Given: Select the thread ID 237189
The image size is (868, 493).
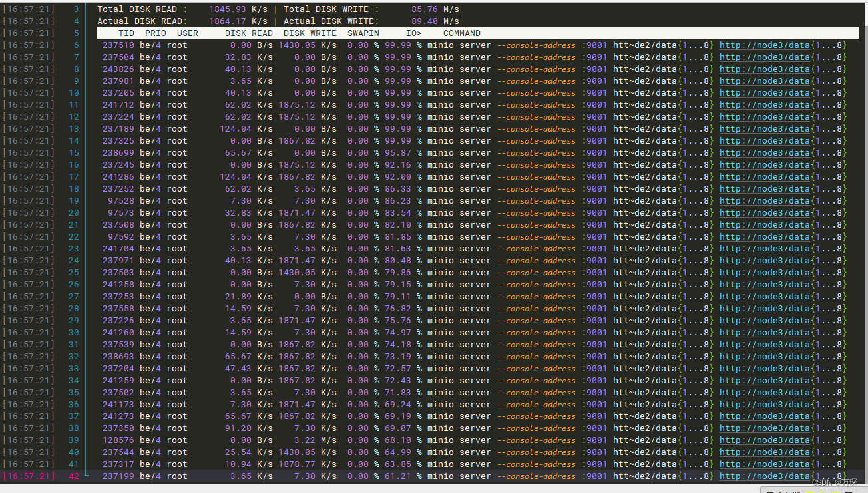Looking at the screenshot, I should (118, 129).
